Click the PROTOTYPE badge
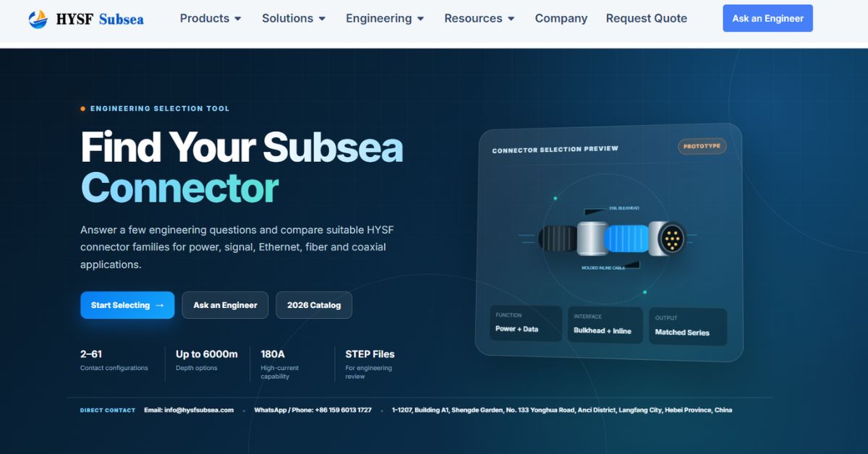Image resolution: width=868 pixels, height=454 pixels. click(x=702, y=146)
